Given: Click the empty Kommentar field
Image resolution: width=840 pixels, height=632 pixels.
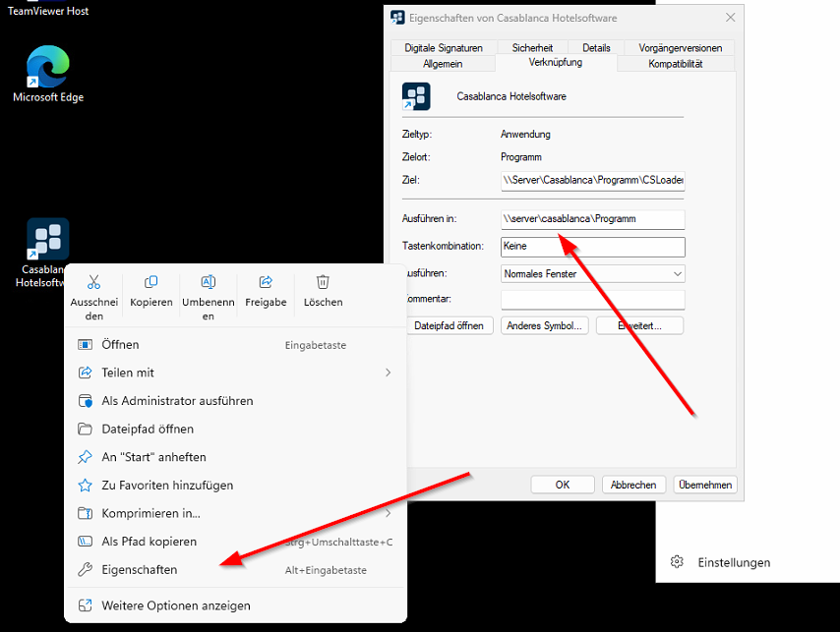Looking at the screenshot, I should (592, 299).
